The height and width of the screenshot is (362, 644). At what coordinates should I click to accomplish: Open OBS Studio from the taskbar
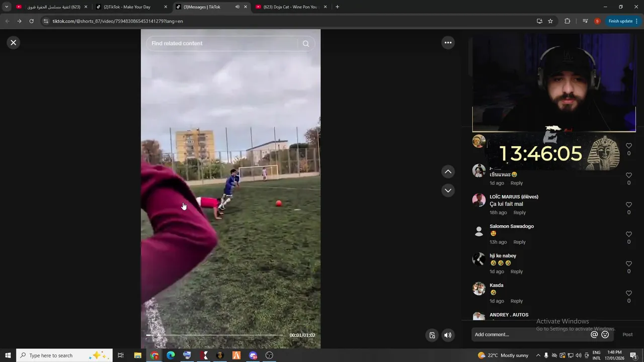(269, 355)
